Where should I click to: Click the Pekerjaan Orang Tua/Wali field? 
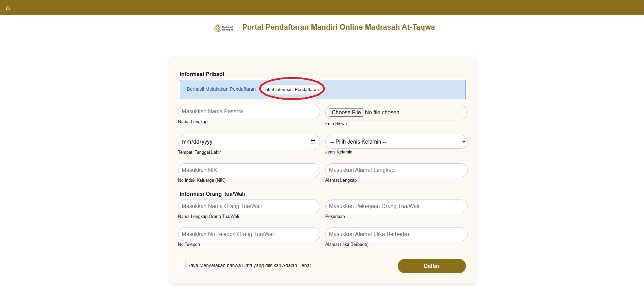click(396, 206)
